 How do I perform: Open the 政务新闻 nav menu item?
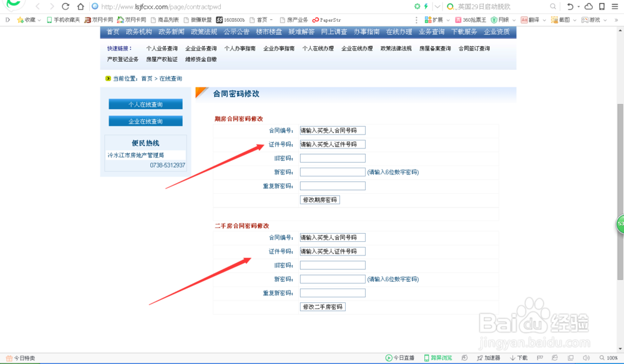(172, 32)
